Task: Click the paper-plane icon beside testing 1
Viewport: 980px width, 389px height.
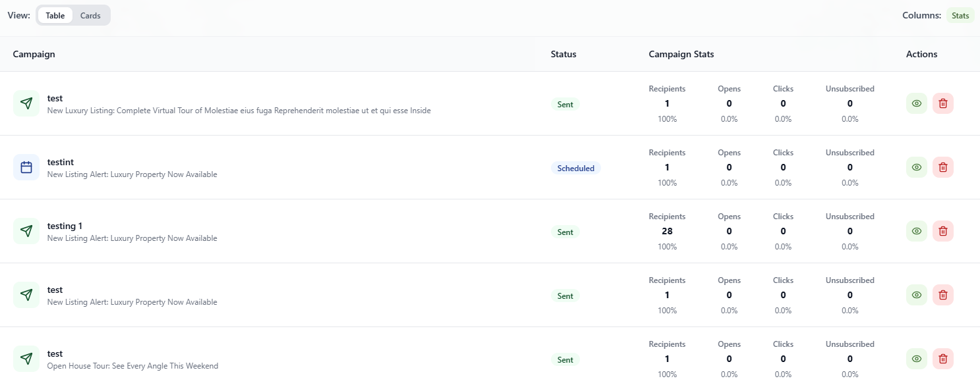Action: (26, 231)
